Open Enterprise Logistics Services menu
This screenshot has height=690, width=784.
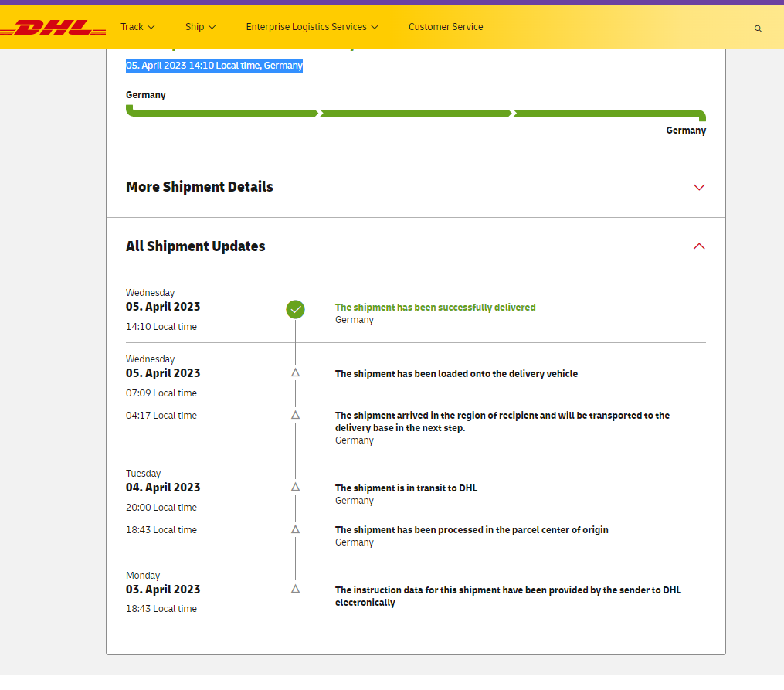[312, 27]
